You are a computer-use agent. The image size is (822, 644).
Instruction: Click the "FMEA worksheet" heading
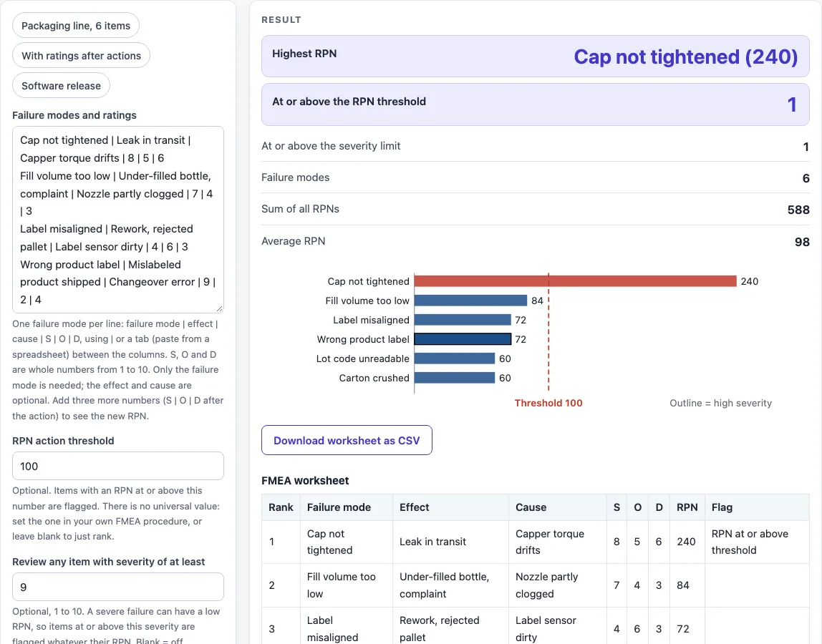click(x=305, y=481)
